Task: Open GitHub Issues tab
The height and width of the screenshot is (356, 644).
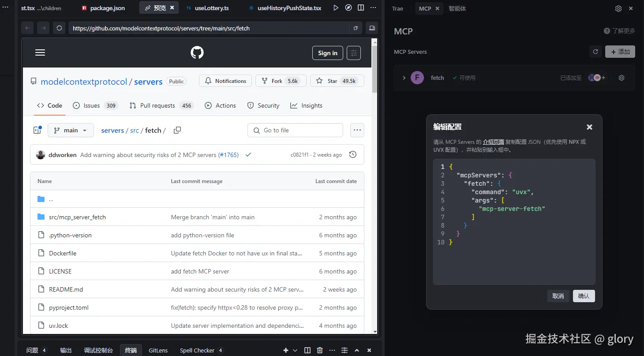Action: 95,105
